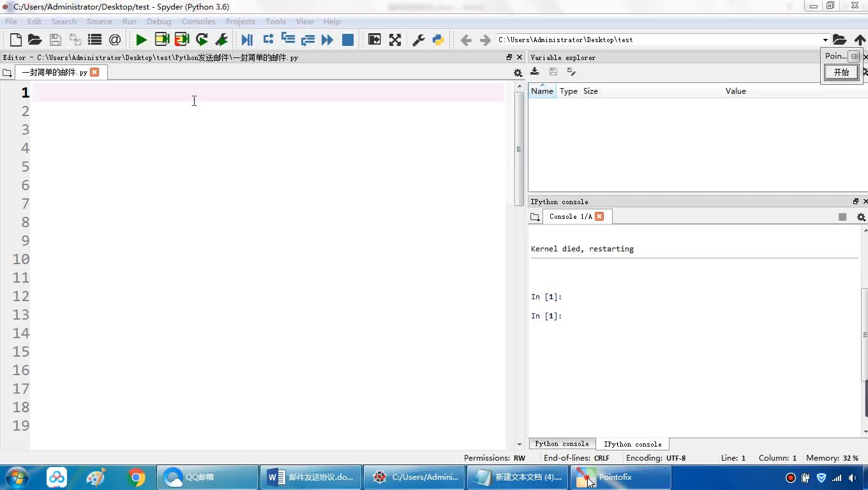This screenshot has width=868, height=490.
Task: Click the Re-run last script icon
Action: [x=202, y=40]
